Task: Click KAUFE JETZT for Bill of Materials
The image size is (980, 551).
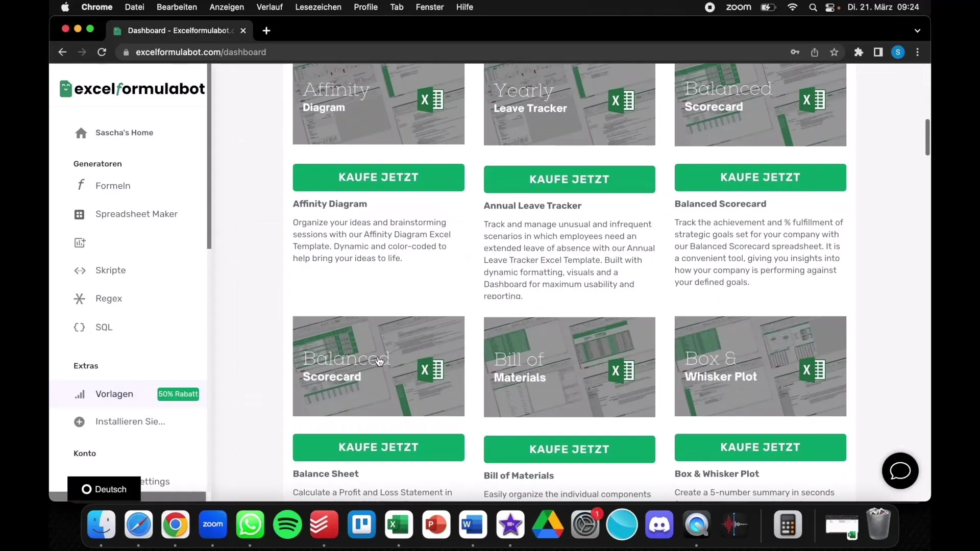Action: [x=569, y=449]
